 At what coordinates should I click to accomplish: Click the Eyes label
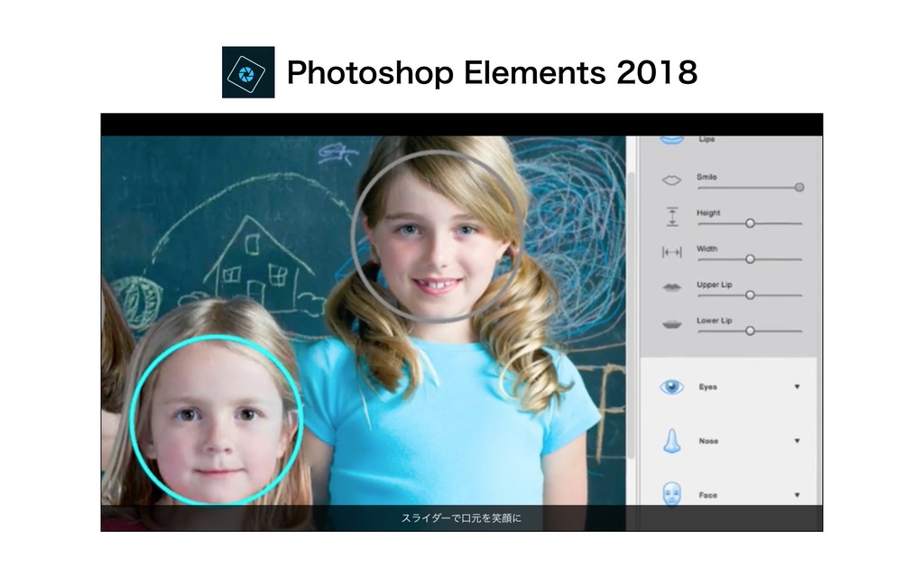[707, 387]
